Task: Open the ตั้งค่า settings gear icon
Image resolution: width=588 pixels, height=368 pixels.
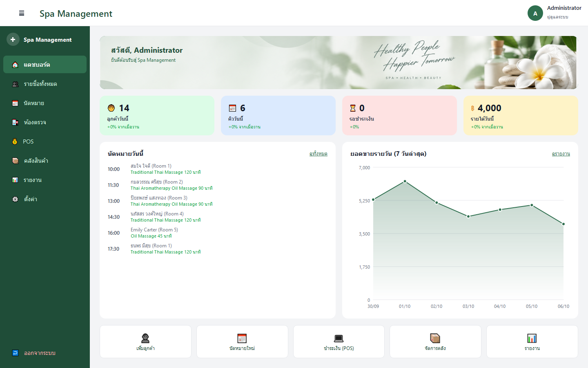Action: click(x=15, y=199)
